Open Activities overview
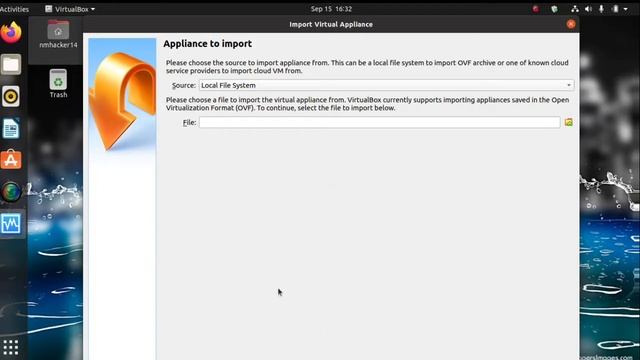The width and height of the screenshot is (640, 360). [x=14, y=9]
